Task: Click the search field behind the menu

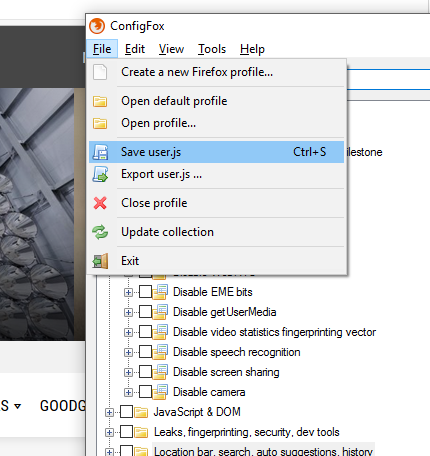Action: (388, 79)
